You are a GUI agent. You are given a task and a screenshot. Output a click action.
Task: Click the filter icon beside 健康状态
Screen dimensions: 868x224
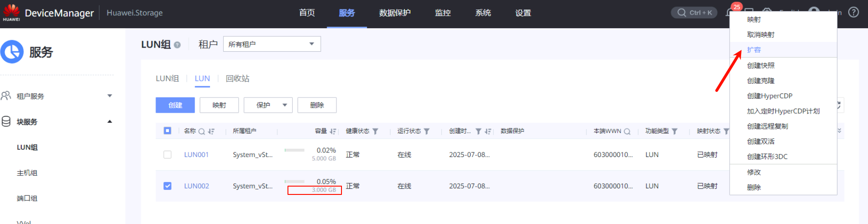point(375,131)
